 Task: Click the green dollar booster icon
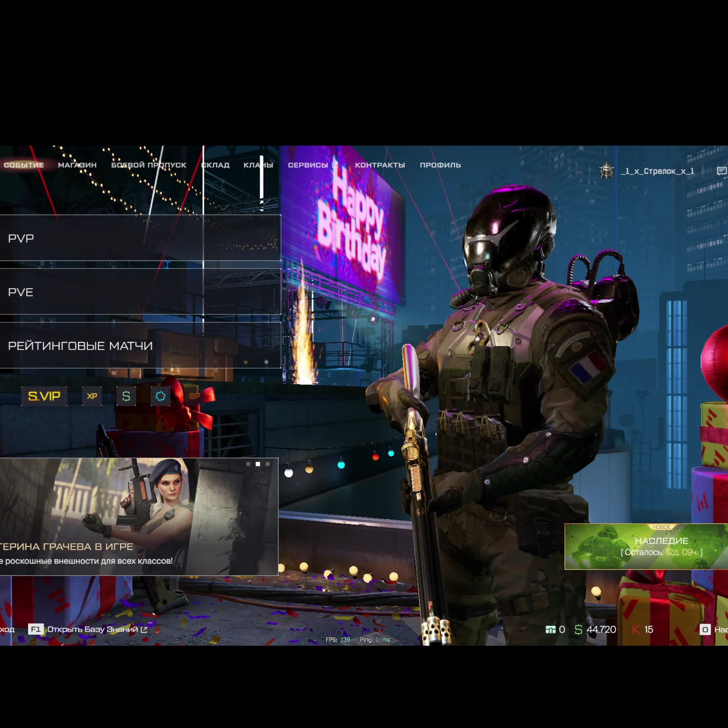[126, 396]
